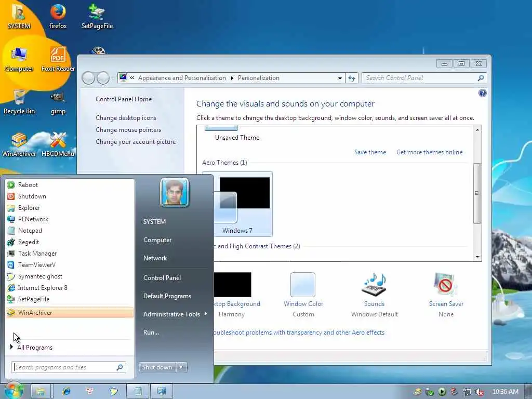Launch Internet Explorer from the taskbar

tap(66, 392)
